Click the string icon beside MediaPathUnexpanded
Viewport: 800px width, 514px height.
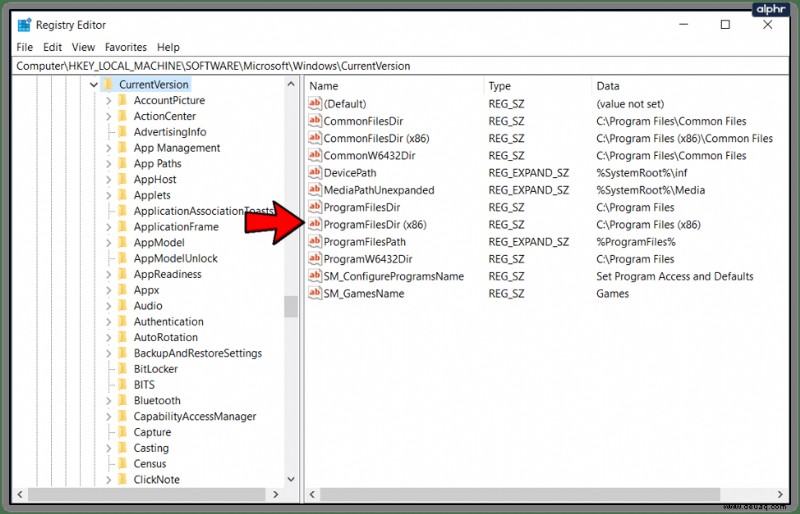point(315,190)
